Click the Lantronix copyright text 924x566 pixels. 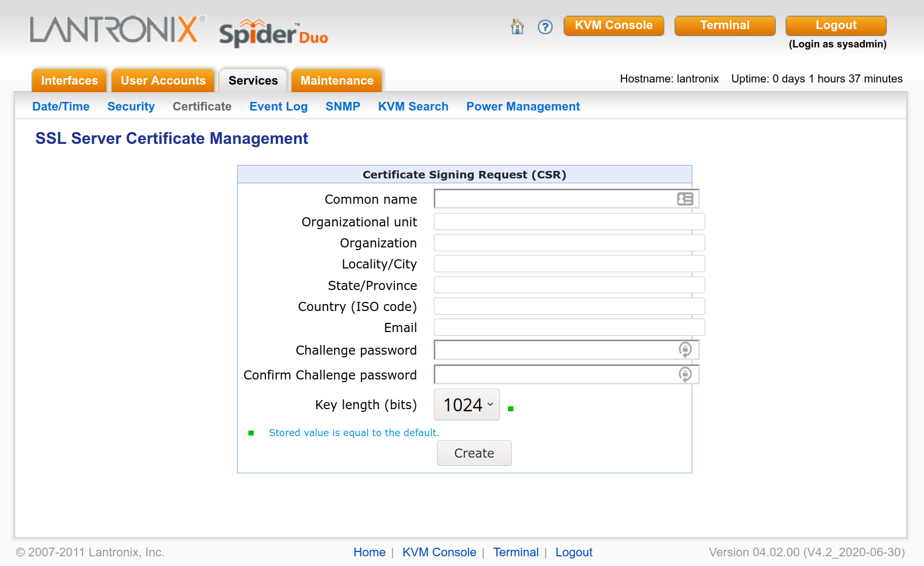pos(90,552)
